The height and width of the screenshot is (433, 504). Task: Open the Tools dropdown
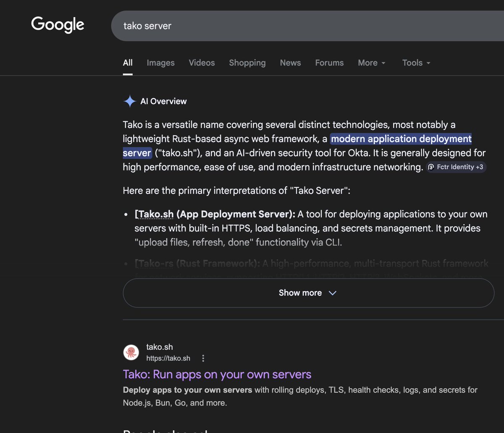tap(416, 63)
